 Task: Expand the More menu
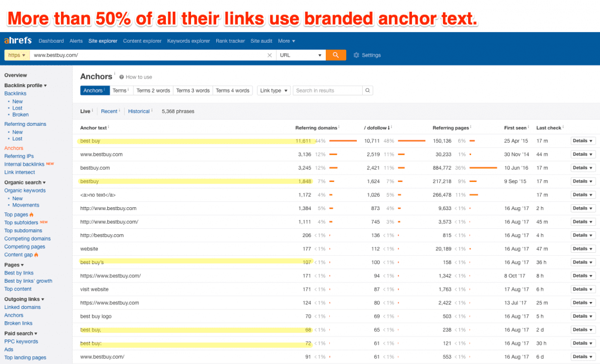point(286,41)
